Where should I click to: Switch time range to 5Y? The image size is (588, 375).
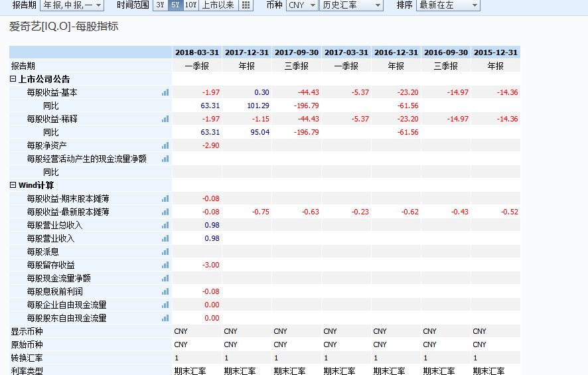(x=175, y=5)
